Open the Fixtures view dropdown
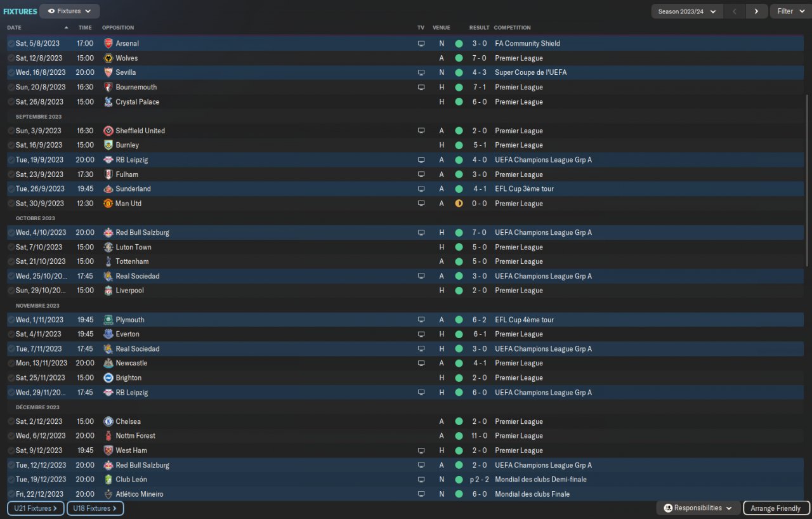 70,11
